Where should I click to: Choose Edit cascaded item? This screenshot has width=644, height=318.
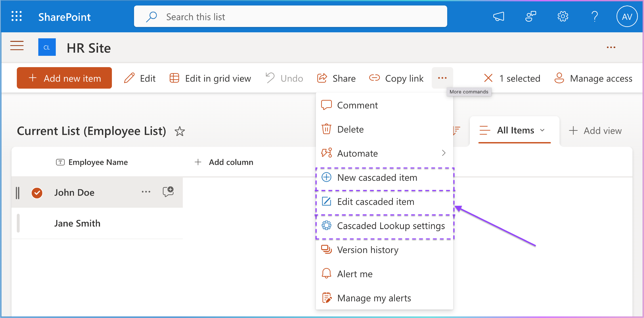click(x=385, y=202)
